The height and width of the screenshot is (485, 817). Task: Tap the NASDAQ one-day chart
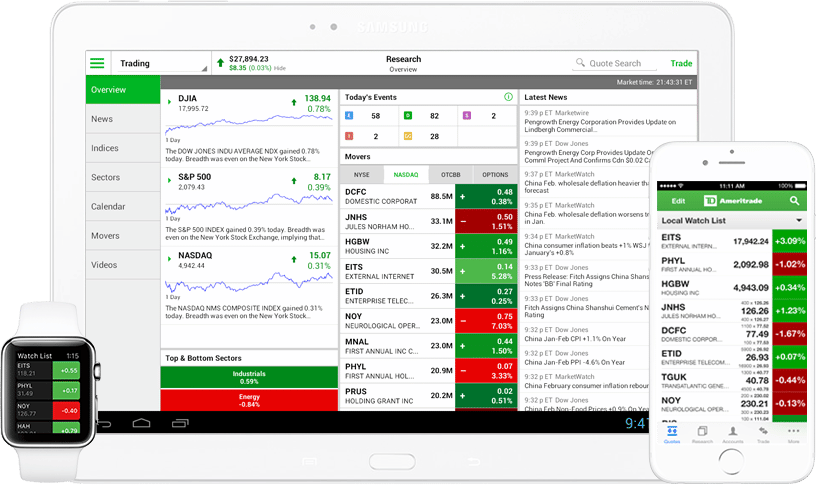(x=249, y=283)
